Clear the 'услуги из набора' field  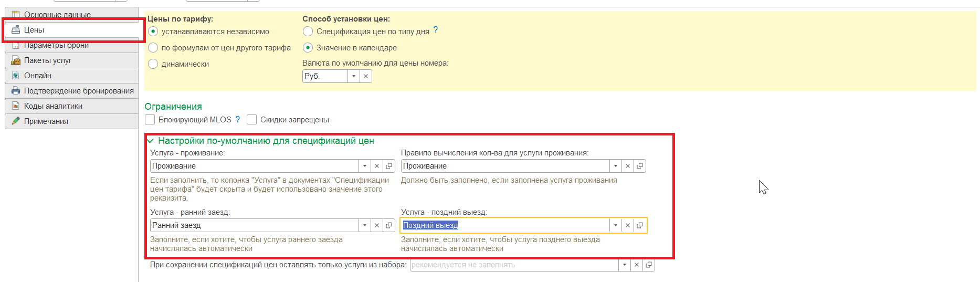[x=637, y=265]
